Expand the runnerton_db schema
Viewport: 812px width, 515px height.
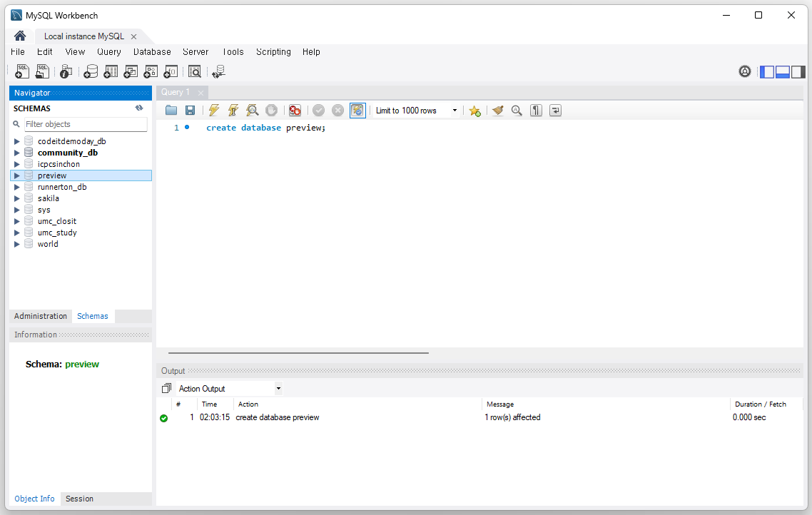coord(16,187)
